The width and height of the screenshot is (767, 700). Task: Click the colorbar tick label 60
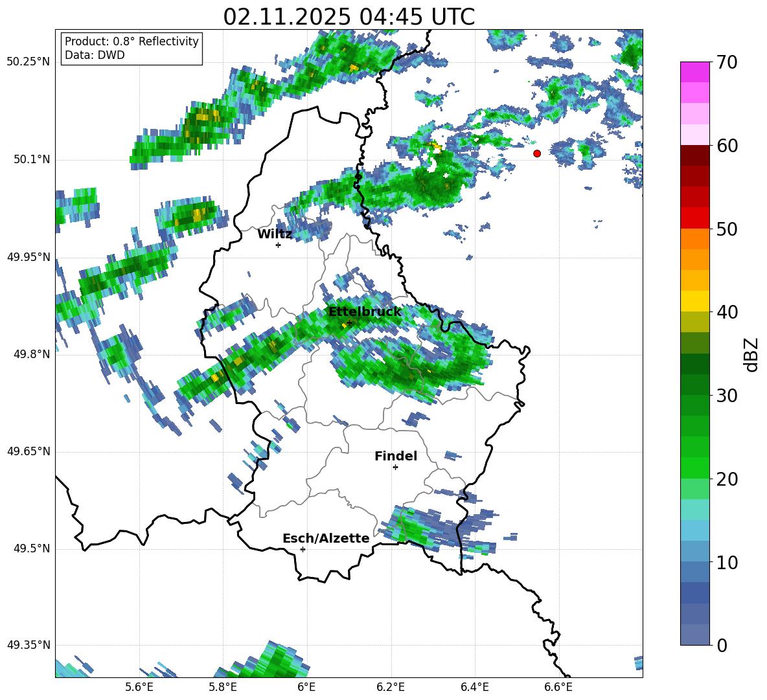(726, 146)
